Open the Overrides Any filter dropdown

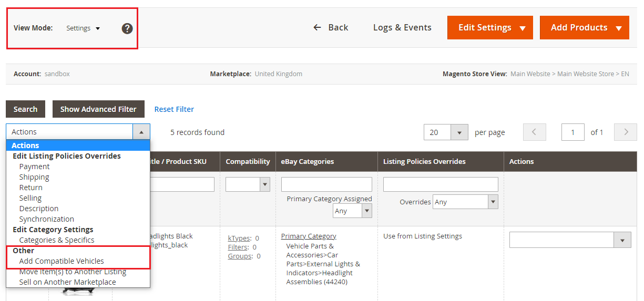(465, 202)
